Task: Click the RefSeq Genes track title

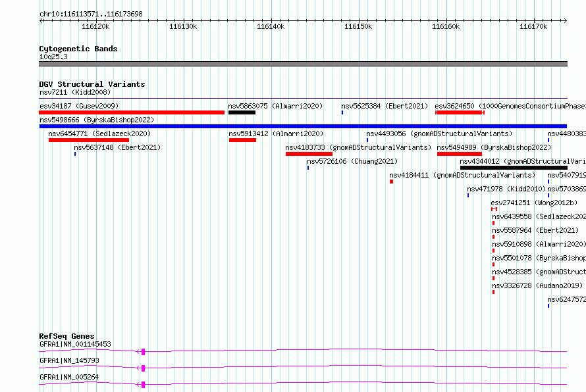Action: pos(67,336)
